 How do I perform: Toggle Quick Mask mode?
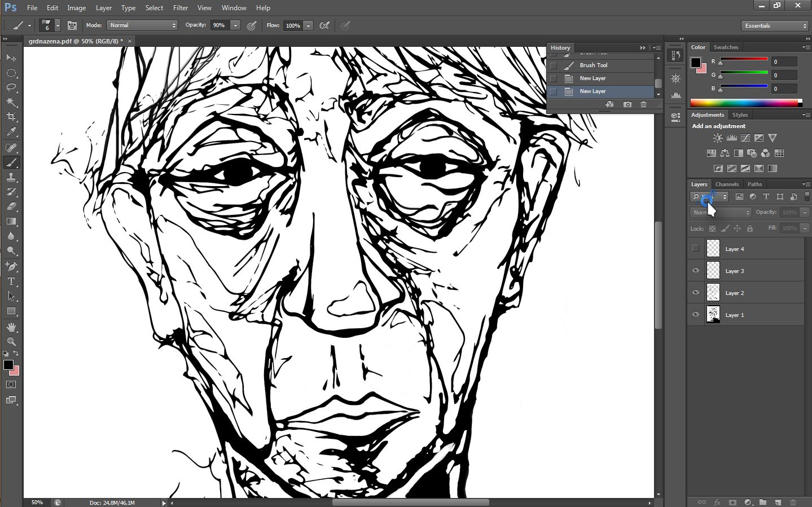[x=11, y=385]
